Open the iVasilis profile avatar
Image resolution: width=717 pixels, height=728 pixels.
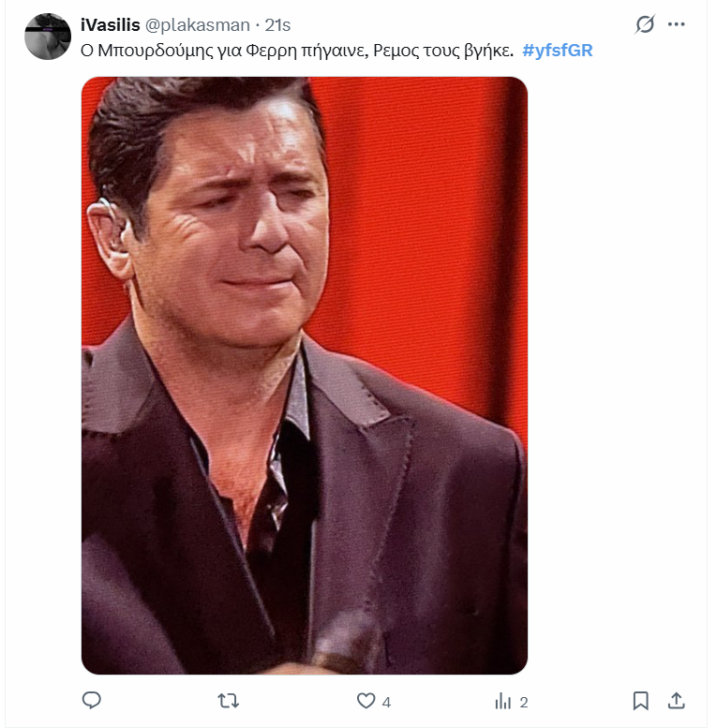pyautogui.click(x=48, y=37)
